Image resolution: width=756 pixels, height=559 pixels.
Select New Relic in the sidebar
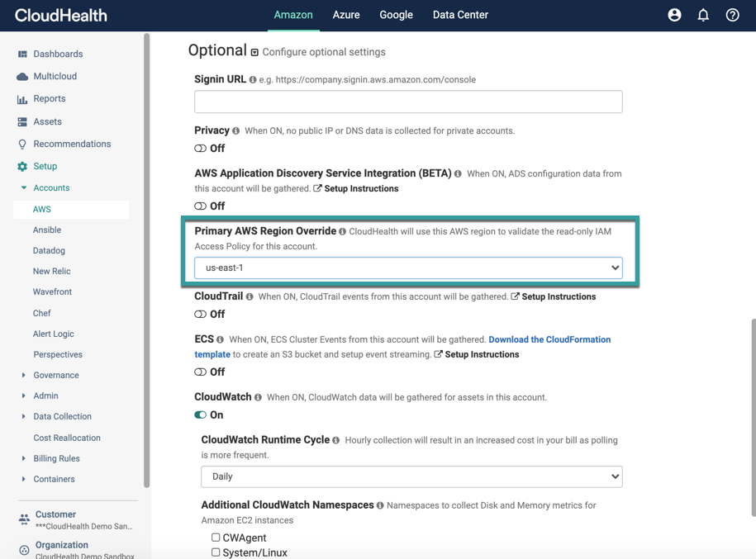click(x=51, y=272)
